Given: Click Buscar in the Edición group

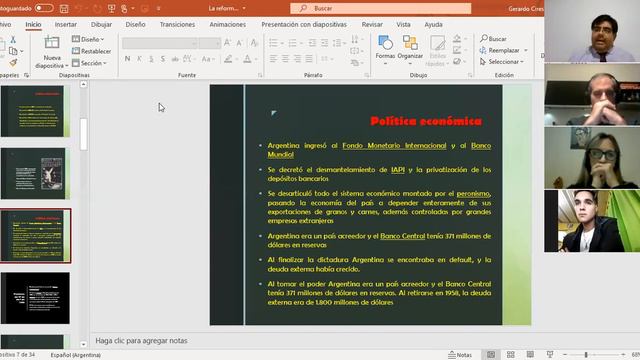Looking at the screenshot, I should [493, 39].
